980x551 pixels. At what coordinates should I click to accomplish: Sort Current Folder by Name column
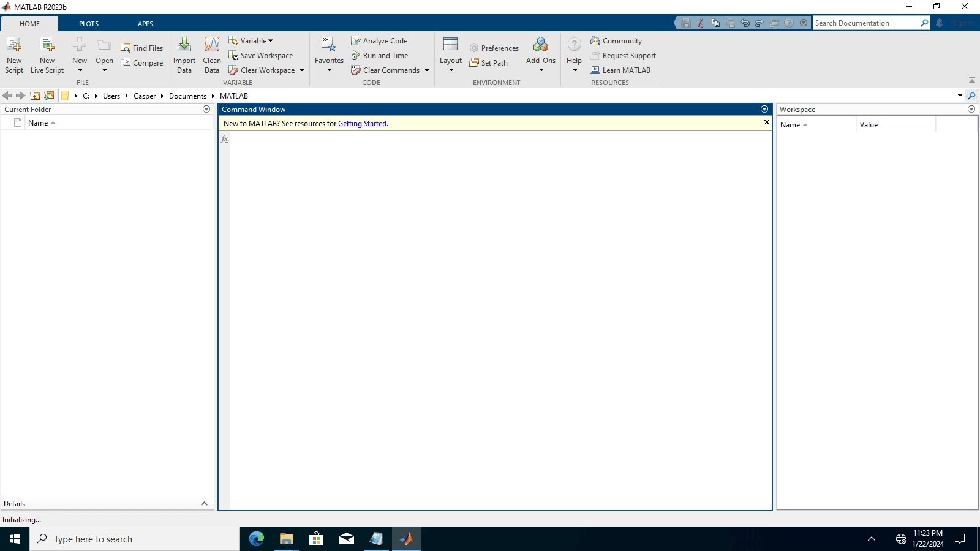(x=119, y=123)
